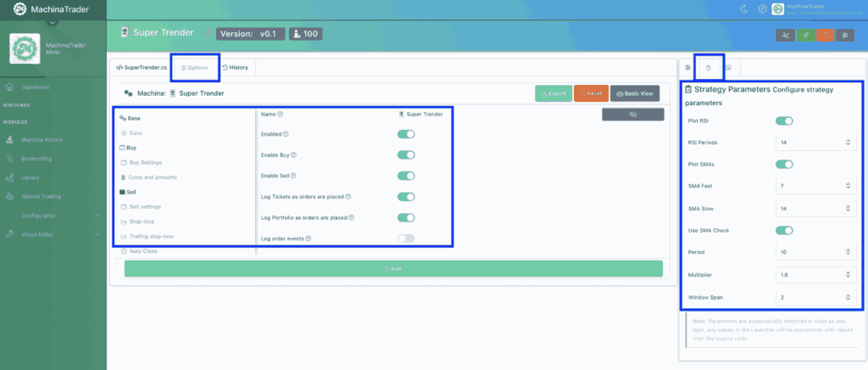Expand the Visual Editor sidebar chevron
The width and height of the screenshot is (868, 370).
tap(97, 234)
